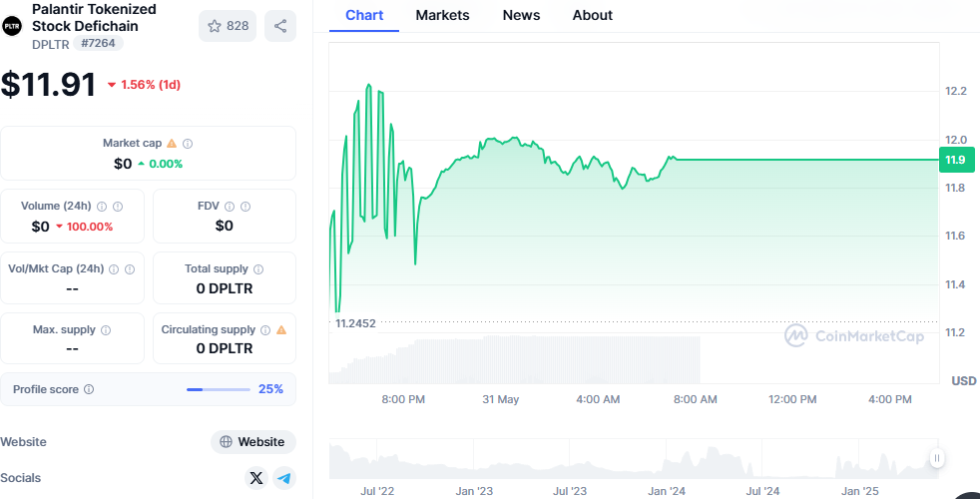The image size is (980, 499).
Task: Click the share icon button
Action: pyautogui.click(x=280, y=26)
